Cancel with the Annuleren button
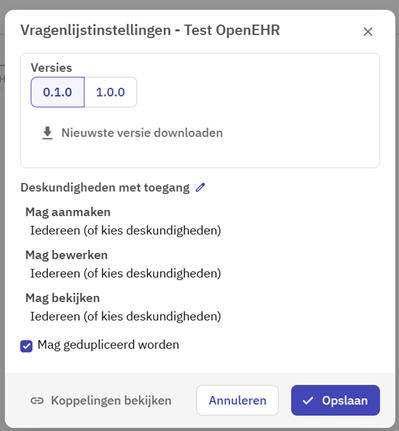Screen dimensions: 399x431 pos(237,400)
